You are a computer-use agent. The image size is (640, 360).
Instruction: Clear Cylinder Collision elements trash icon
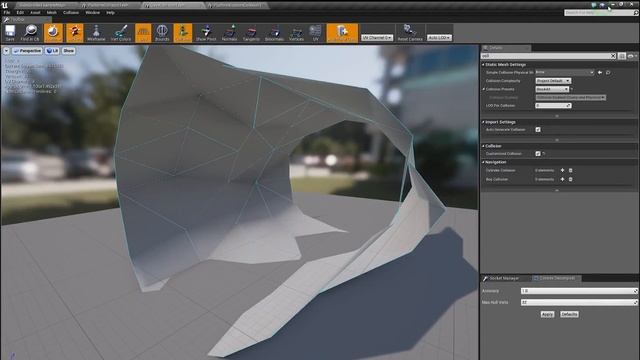click(x=570, y=170)
